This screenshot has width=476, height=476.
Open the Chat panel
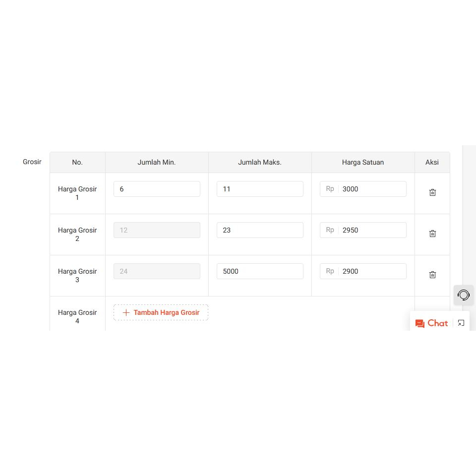pos(432,323)
